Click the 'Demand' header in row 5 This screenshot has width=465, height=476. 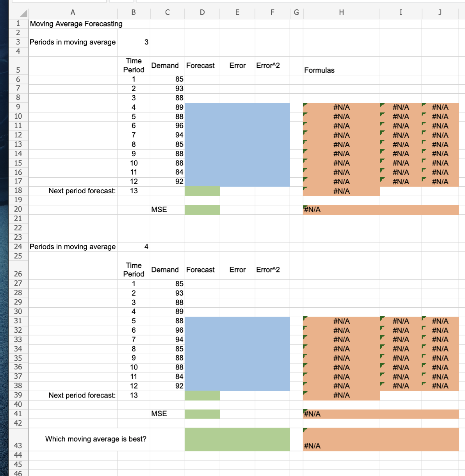167,66
